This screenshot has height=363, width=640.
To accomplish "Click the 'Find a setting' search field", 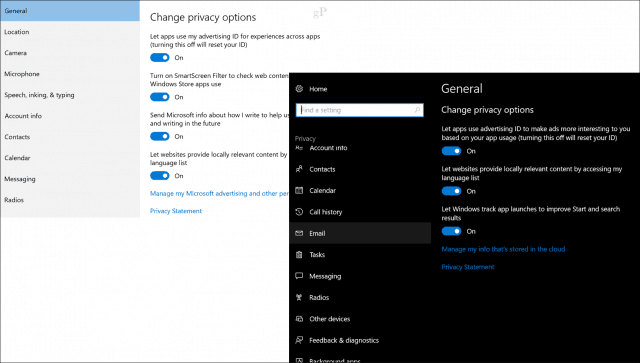I will click(360, 110).
